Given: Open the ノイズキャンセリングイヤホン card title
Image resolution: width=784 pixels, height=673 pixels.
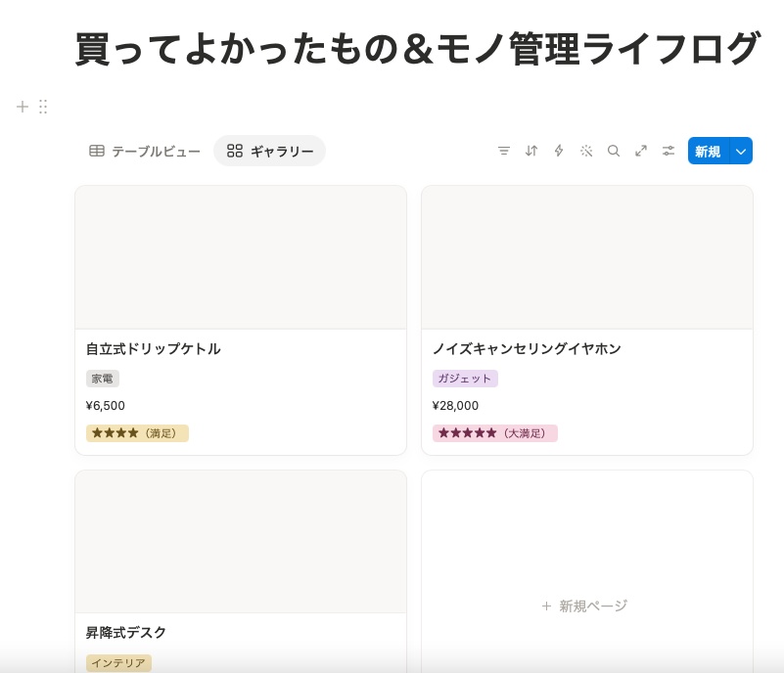Looking at the screenshot, I should [527, 349].
